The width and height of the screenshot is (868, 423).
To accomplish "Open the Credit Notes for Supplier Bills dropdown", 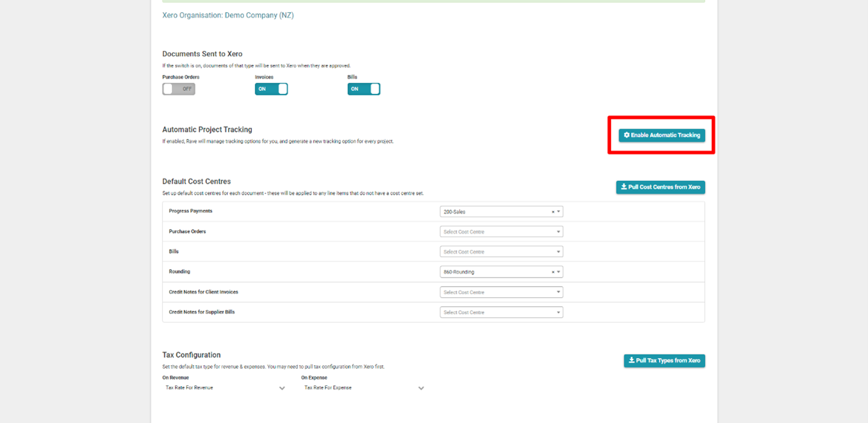I will coord(501,312).
